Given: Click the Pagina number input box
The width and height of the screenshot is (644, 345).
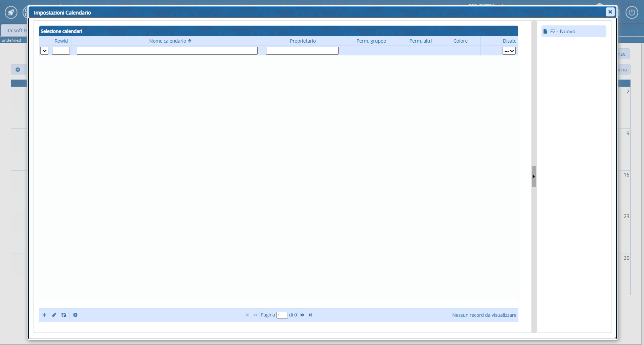Looking at the screenshot, I should 282,315.
